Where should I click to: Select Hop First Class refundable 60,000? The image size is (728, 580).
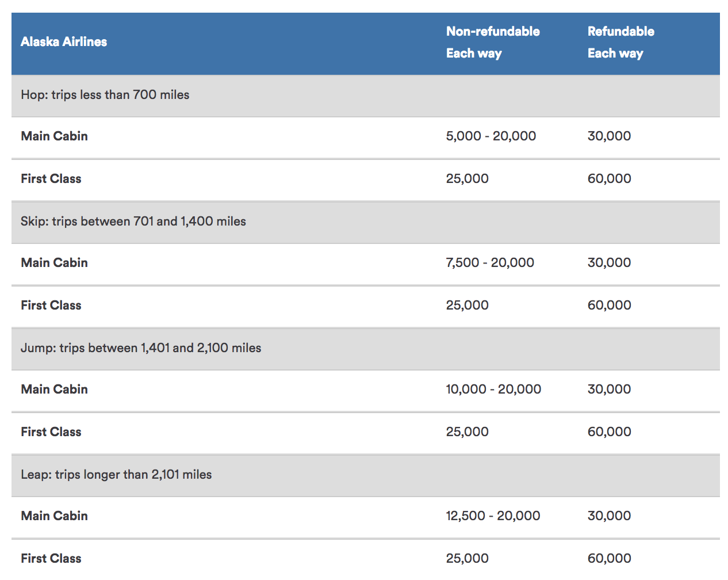tap(610, 179)
